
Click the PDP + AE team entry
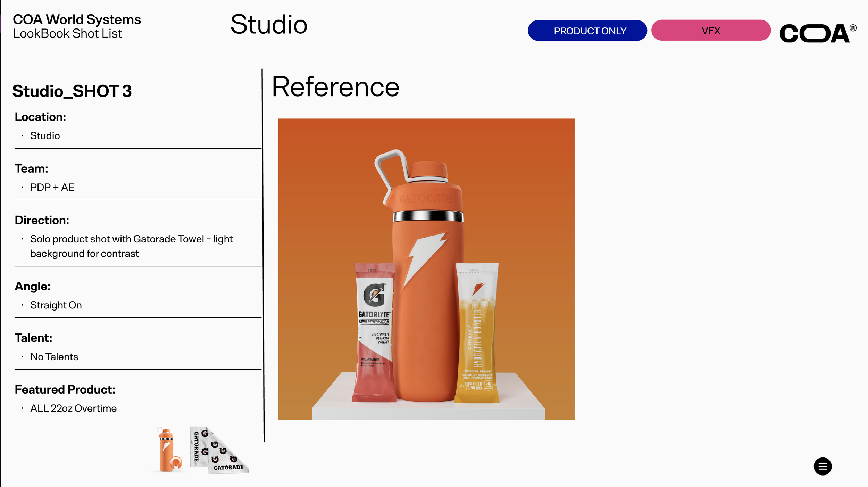(52, 187)
